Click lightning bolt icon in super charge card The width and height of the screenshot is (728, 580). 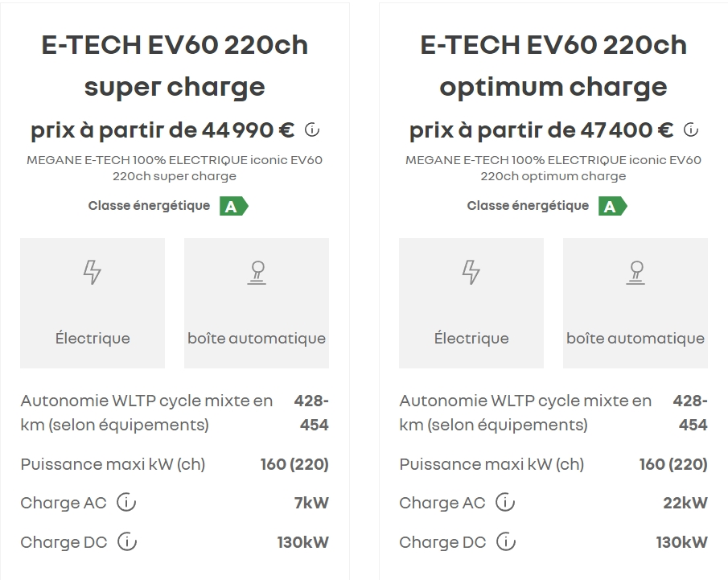pyautogui.click(x=93, y=273)
